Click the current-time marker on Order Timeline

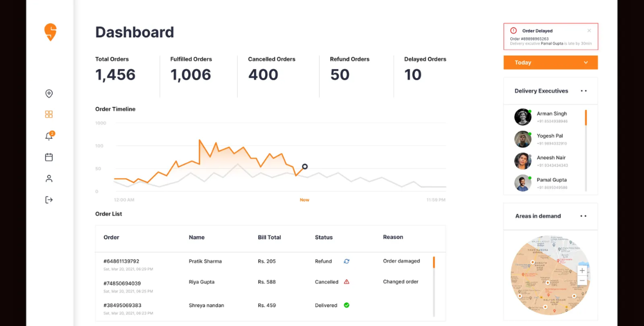(x=304, y=167)
